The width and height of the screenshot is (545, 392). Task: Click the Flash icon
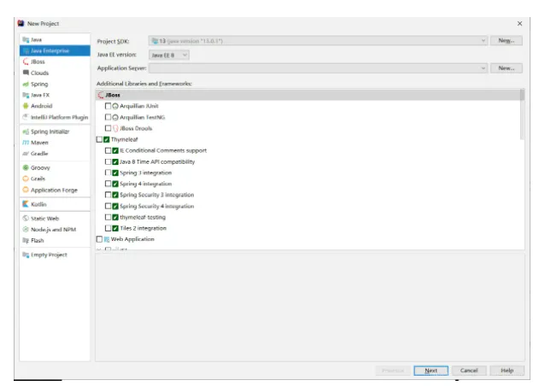point(26,241)
